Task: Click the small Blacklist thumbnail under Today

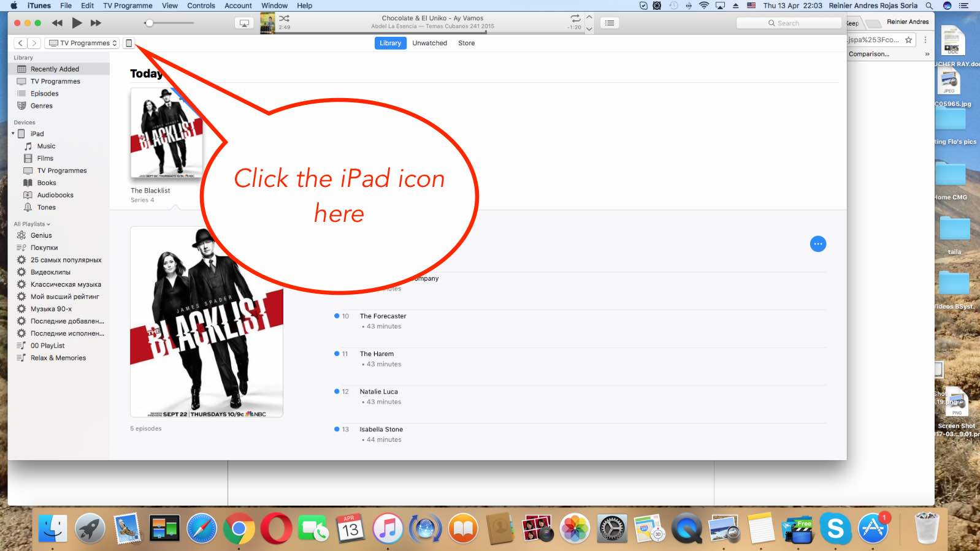Action: pos(166,134)
